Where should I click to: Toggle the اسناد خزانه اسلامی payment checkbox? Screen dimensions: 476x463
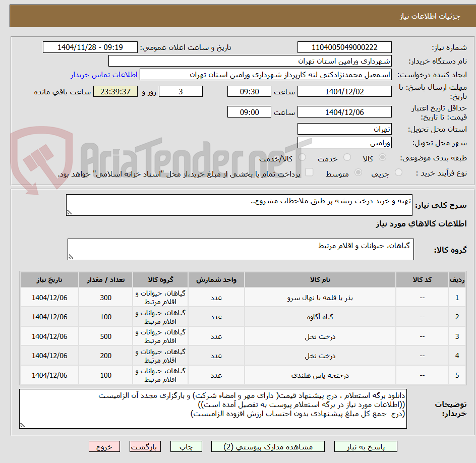[309, 172]
